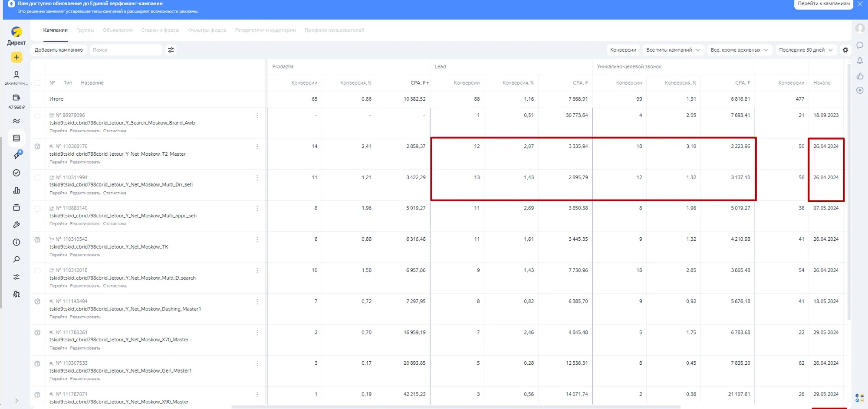
Task: Open the 'Последние 30 дней' period dropdown
Action: pos(806,50)
